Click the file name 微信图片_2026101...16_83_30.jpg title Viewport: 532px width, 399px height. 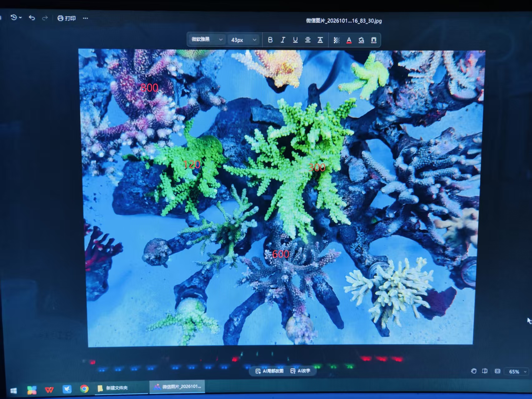click(344, 21)
